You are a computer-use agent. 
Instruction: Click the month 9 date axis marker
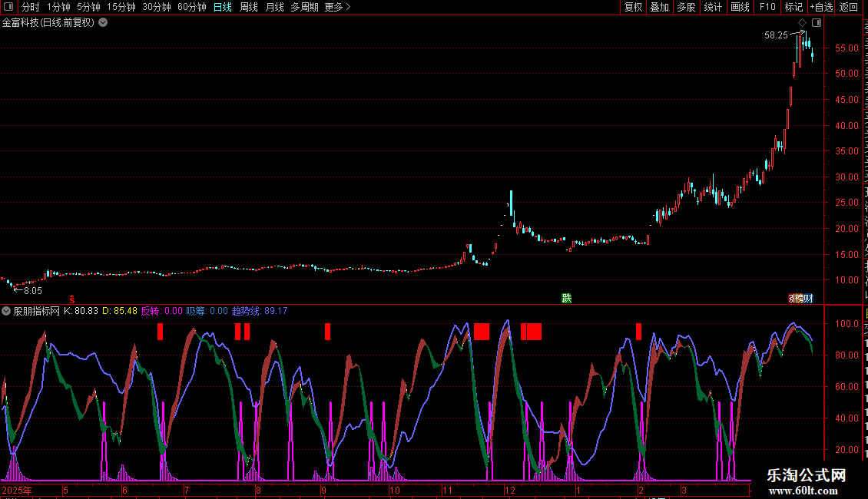[x=323, y=490]
